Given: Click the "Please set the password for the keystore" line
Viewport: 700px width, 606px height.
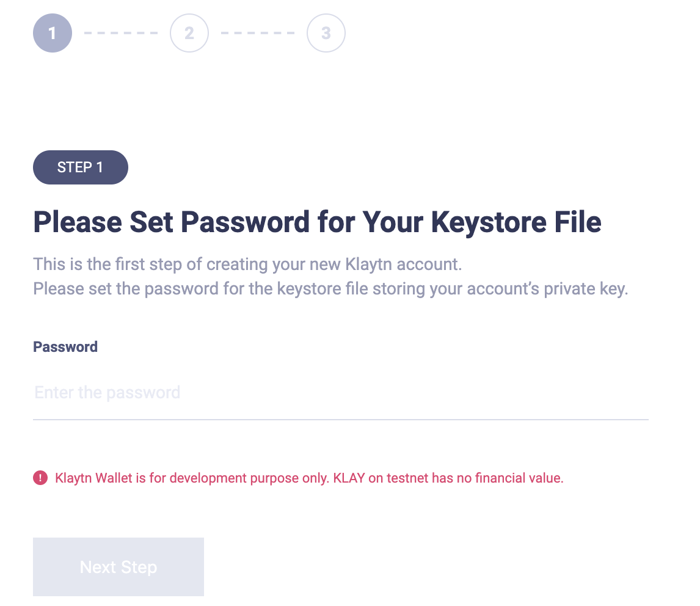Looking at the screenshot, I should point(330,288).
